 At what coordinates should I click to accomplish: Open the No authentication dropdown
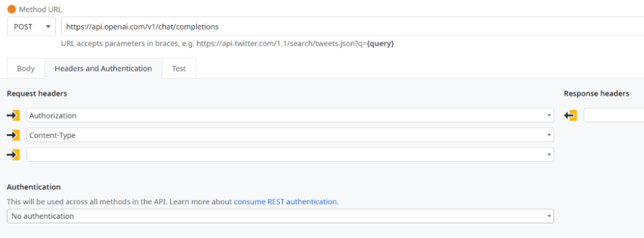280,216
